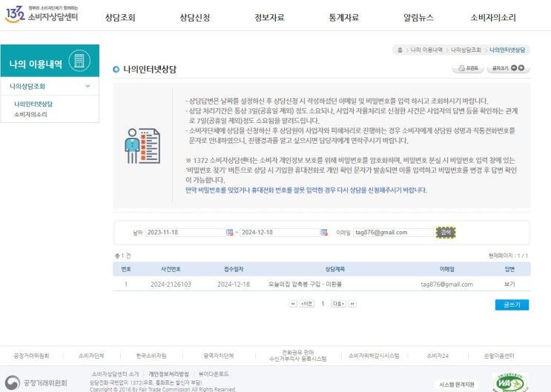This screenshot has width=551, height=392.
Task: Click the 이메일 input field
Action: click(x=393, y=232)
